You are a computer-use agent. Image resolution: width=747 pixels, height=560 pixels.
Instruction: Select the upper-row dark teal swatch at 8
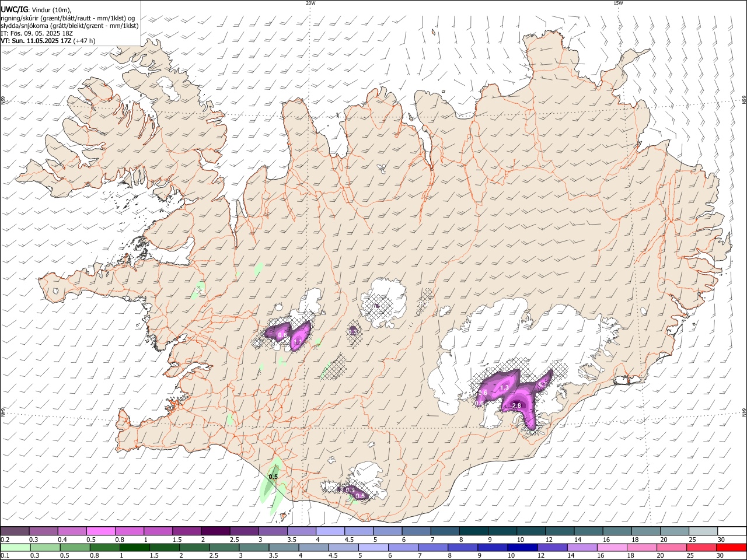[x=473, y=531]
